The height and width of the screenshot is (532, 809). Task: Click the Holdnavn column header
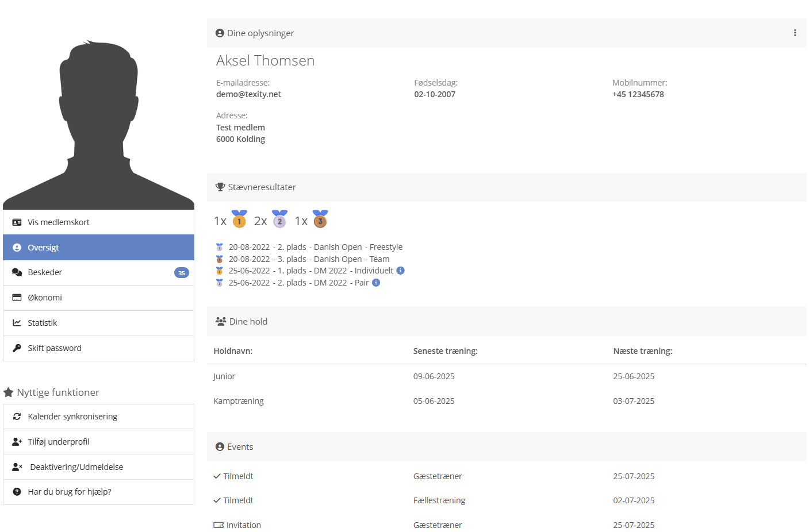(233, 351)
